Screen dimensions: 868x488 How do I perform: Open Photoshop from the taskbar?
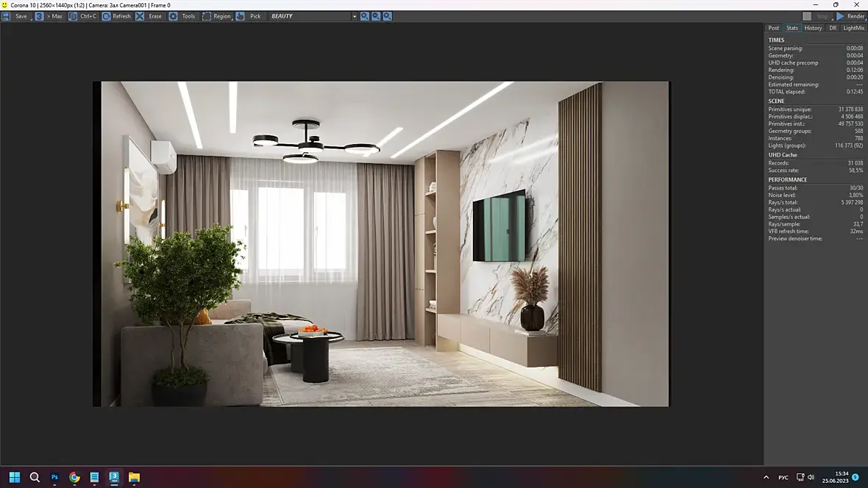click(x=54, y=477)
